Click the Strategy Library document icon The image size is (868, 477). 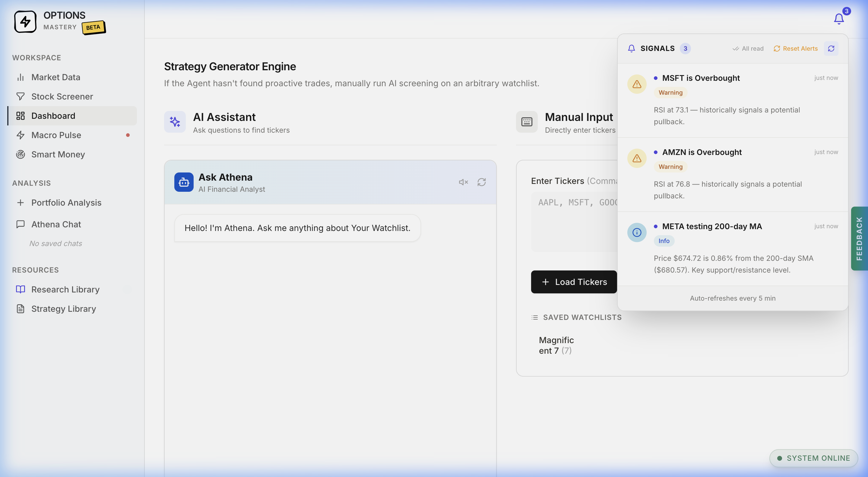(21, 308)
